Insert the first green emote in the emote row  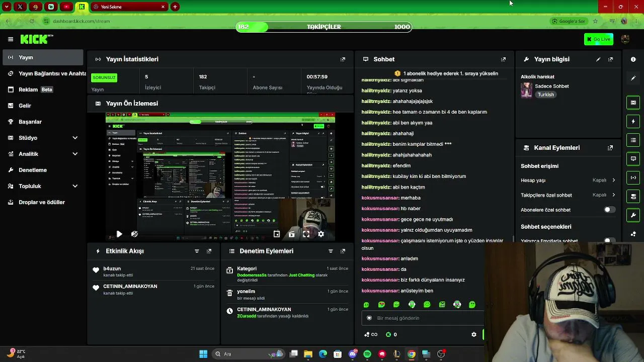coord(366,305)
